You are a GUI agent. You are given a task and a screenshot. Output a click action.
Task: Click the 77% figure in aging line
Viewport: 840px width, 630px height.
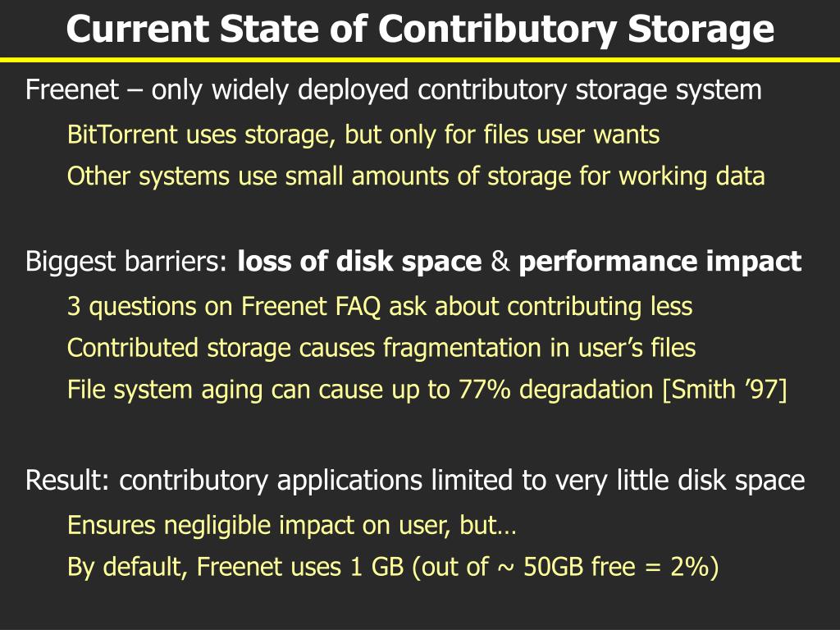click(x=484, y=390)
